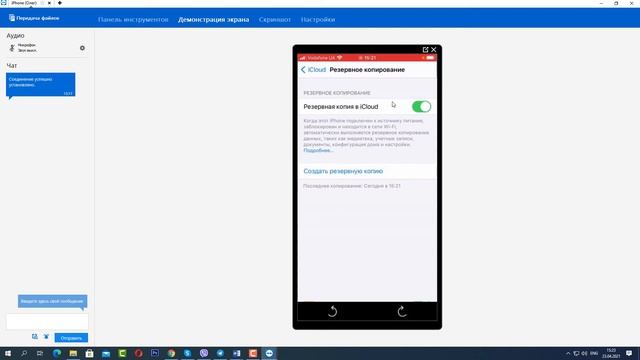Image resolution: width=640 pixels, height=360 pixels.
Task: Launch Microsoft Edge from taskbar
Action: [57, 353]
